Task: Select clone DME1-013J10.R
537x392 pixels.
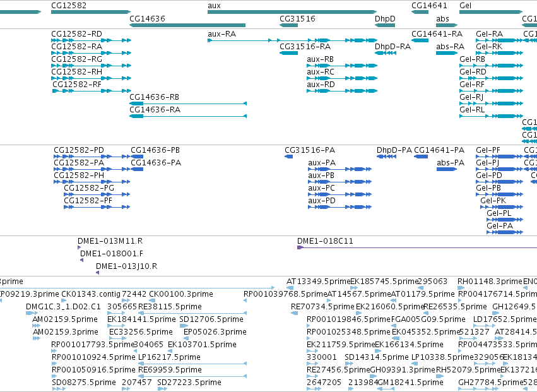Action: (x=127, y=266)
